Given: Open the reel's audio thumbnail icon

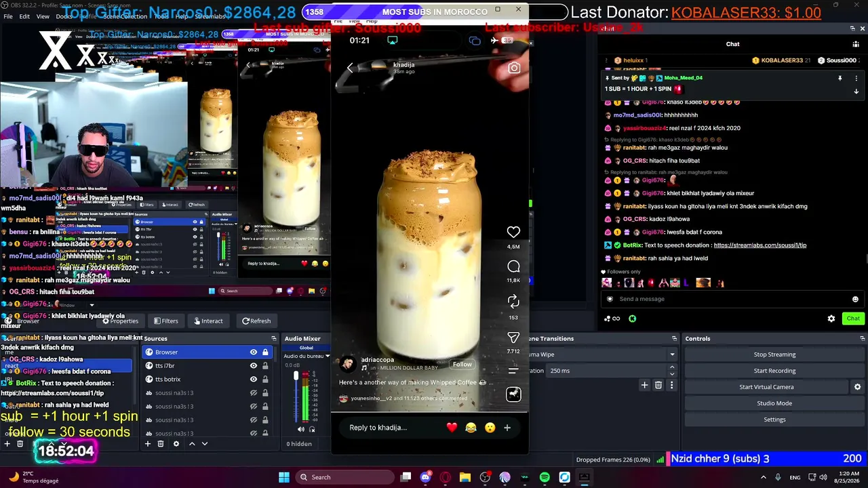Looking at the screenshot, I should pos(513,394).
